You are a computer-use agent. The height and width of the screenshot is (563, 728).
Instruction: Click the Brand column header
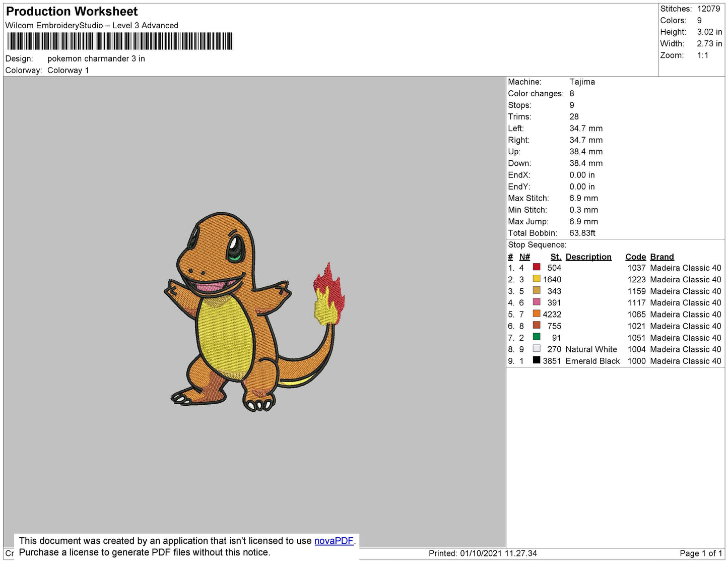(661, 257)
